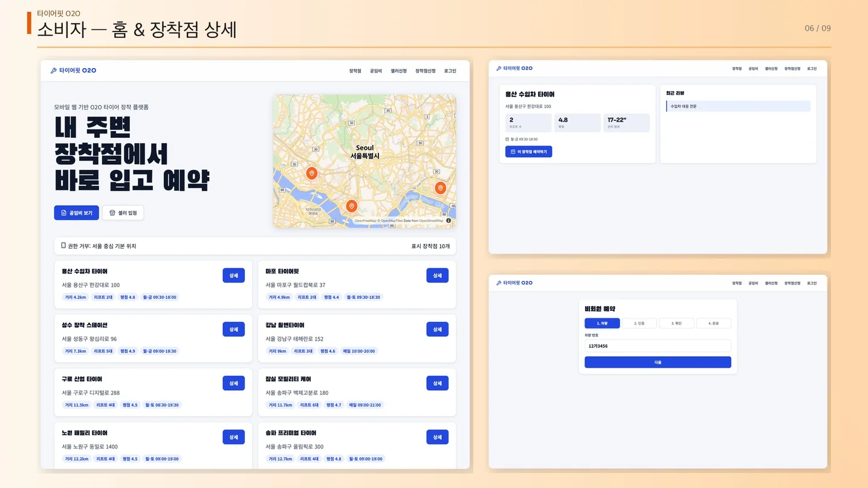Open 상세 for 송파 프리미엄 타이어
Screen dimensions: 868x488
pyautogui.click(x=437, y=437)
